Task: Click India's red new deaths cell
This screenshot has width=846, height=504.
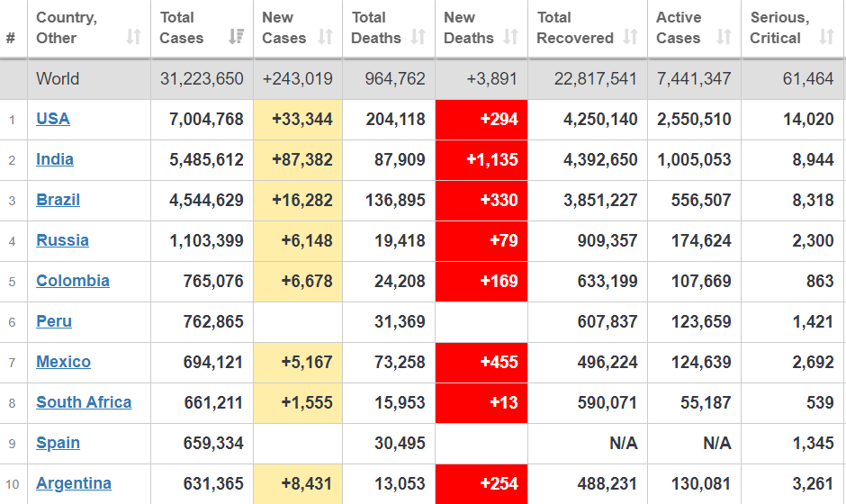Action: (481, 160)
